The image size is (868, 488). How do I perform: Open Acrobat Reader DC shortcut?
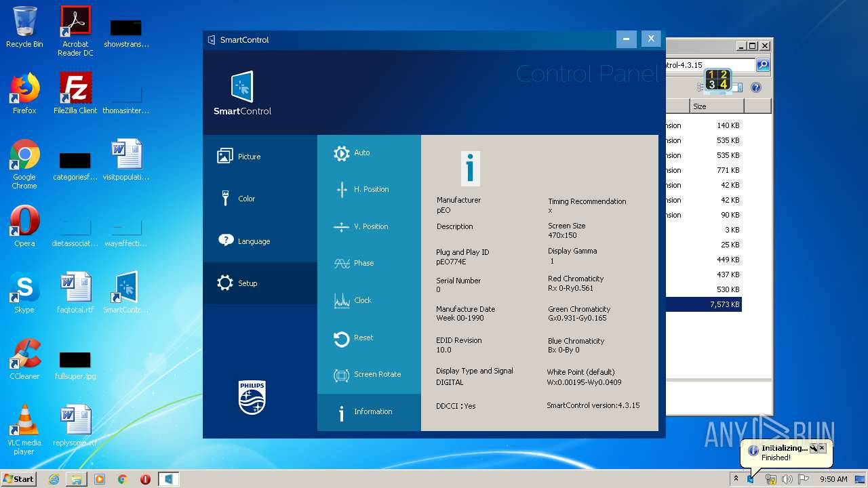(x=75, y=31)
